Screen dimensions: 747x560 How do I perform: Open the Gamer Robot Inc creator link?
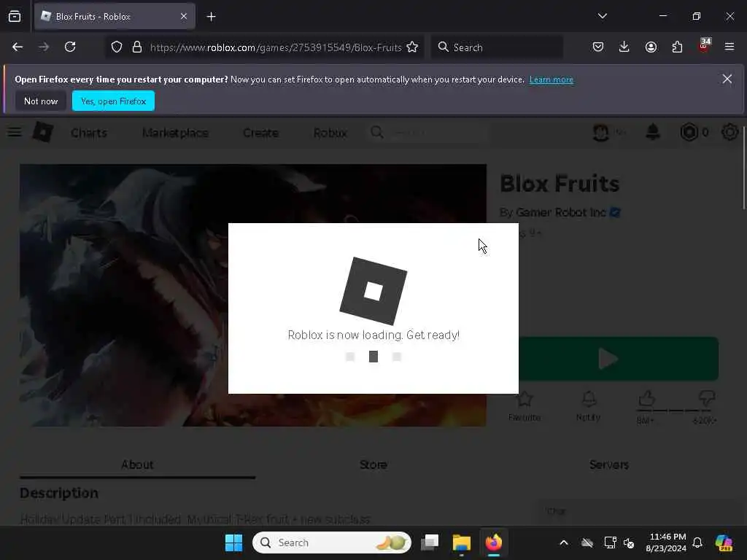pos(561,212)
